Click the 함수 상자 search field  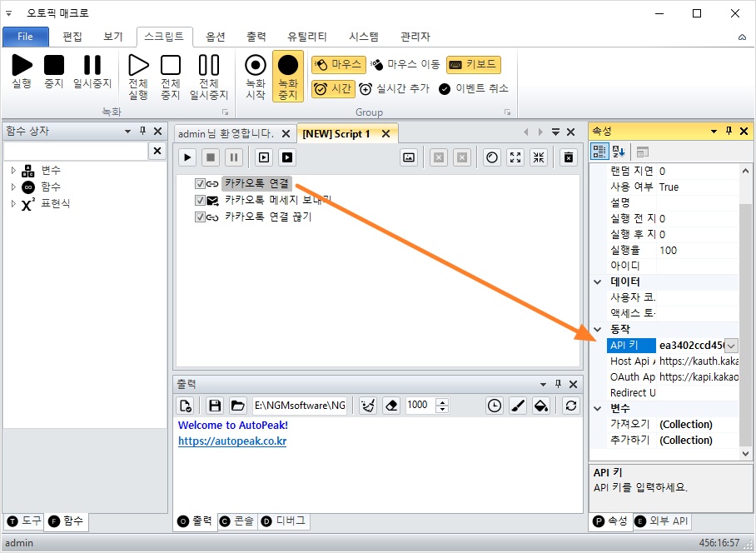tap(76, 151)
